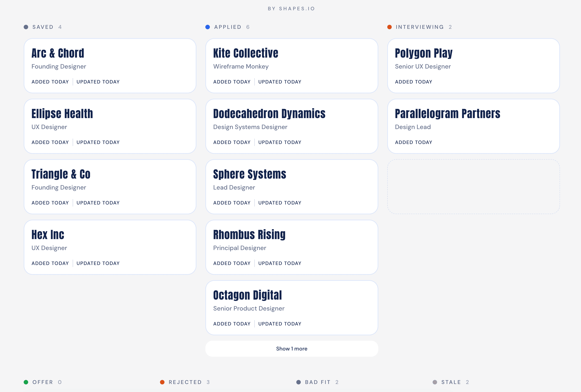This screenshot has width=581, height=392.
Task: Click the Principal Designer role text
Action: click(240, 248)
